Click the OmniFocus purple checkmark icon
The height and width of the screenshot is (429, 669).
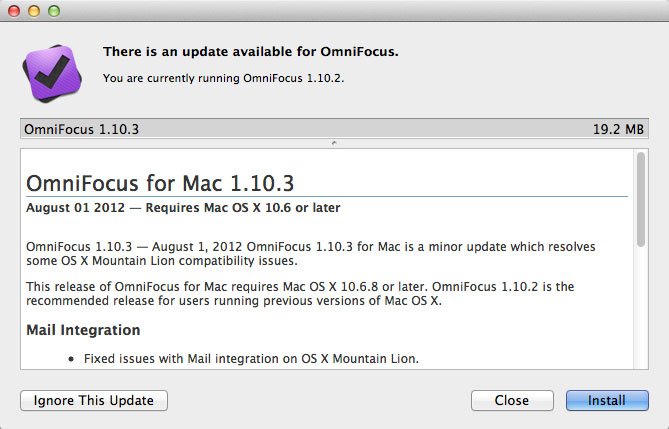point(52,73)
